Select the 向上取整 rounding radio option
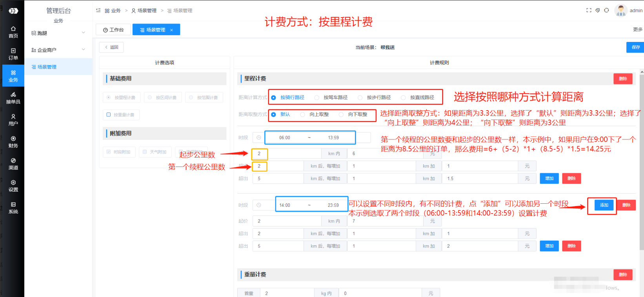The image size is (644, 297). pyautogui.click(x=302, y=114)
